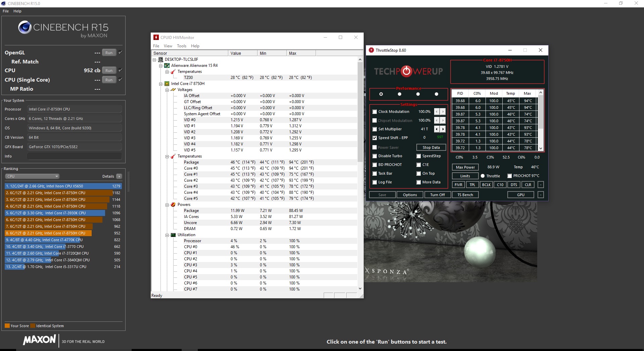Screen dimensions: 644x351
Task: Collapse the Intel Core i7 8750H node
Action: pyautogui.click(x=161, y=84)
